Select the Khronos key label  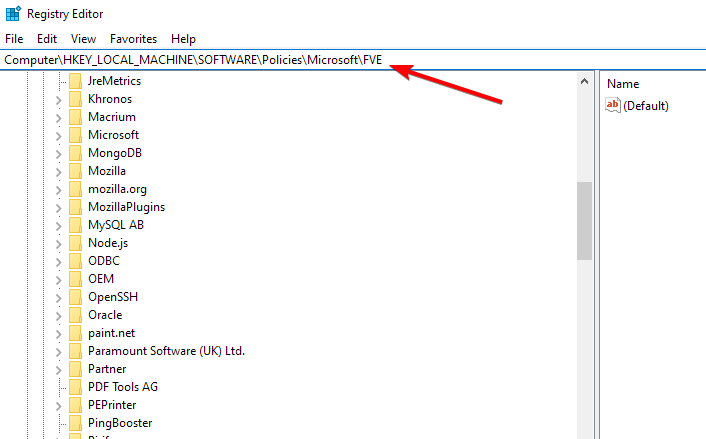(x=110, y=99)
